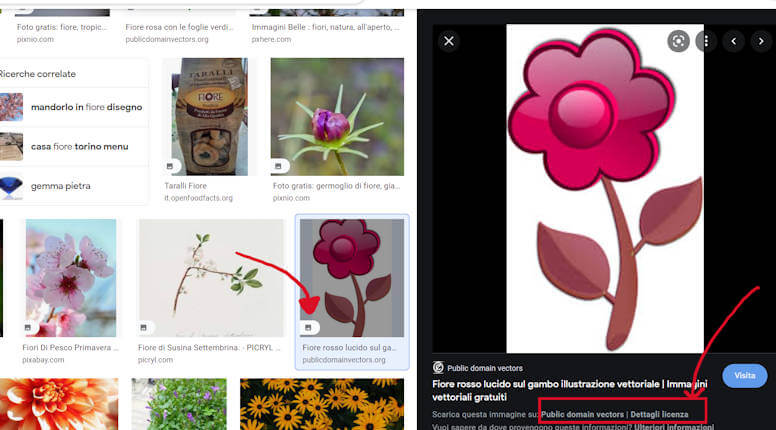
Task: Open the three-dot more options menu
Action: pyautogui.click(x=706, y=41)
